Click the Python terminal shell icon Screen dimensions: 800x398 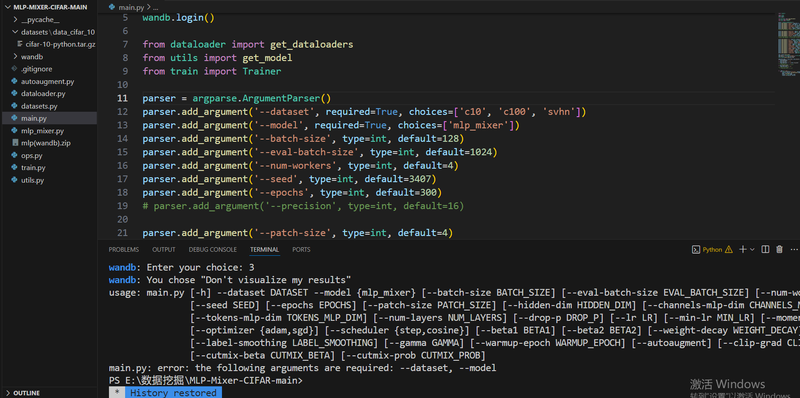[695, 250]
